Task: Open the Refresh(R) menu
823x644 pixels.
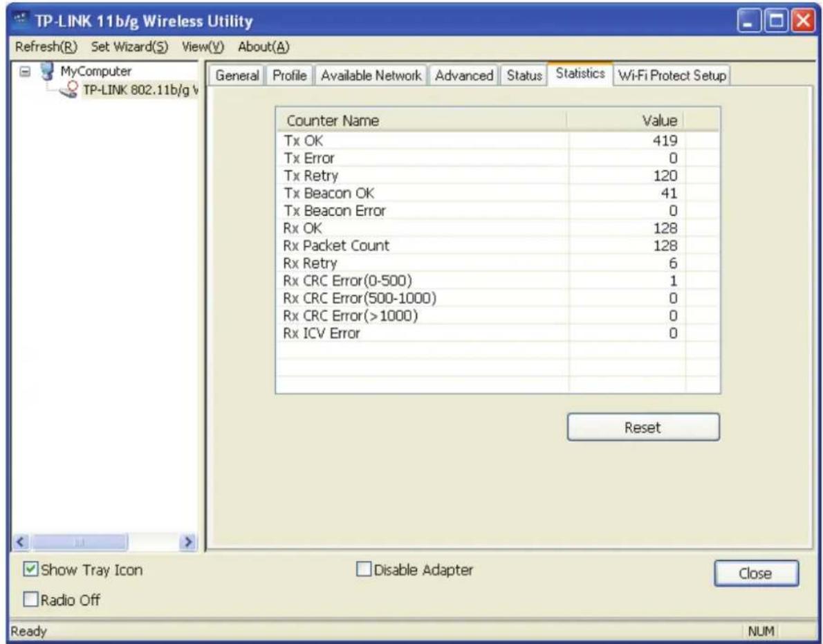Action: (x=46, y=47)
